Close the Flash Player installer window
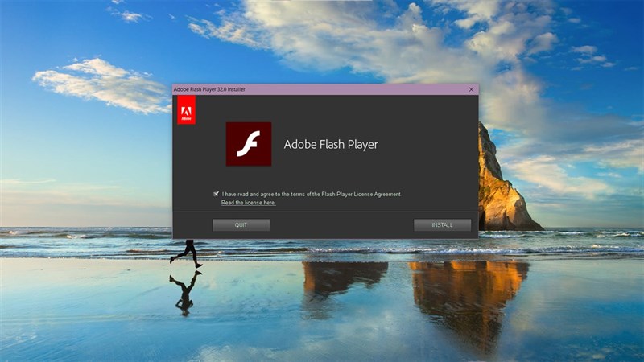 tap(471, 89)
